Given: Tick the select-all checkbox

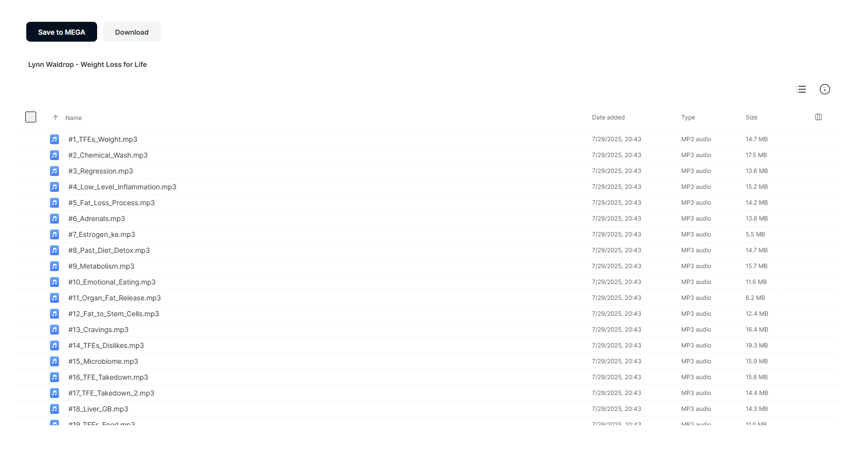Looking at the screenshot, I should pos(31,117).
